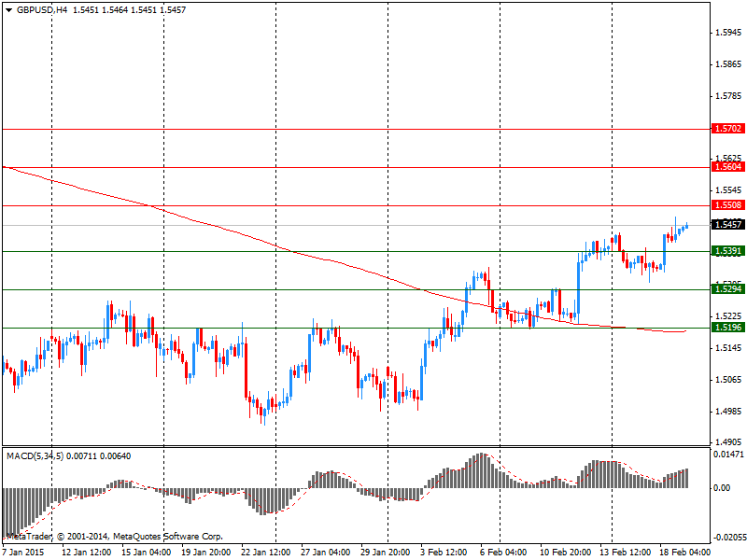Click the 13 Feb 12:00 time label
The width and height of the screenshot is (747, 560).
[x=625, y=553]
